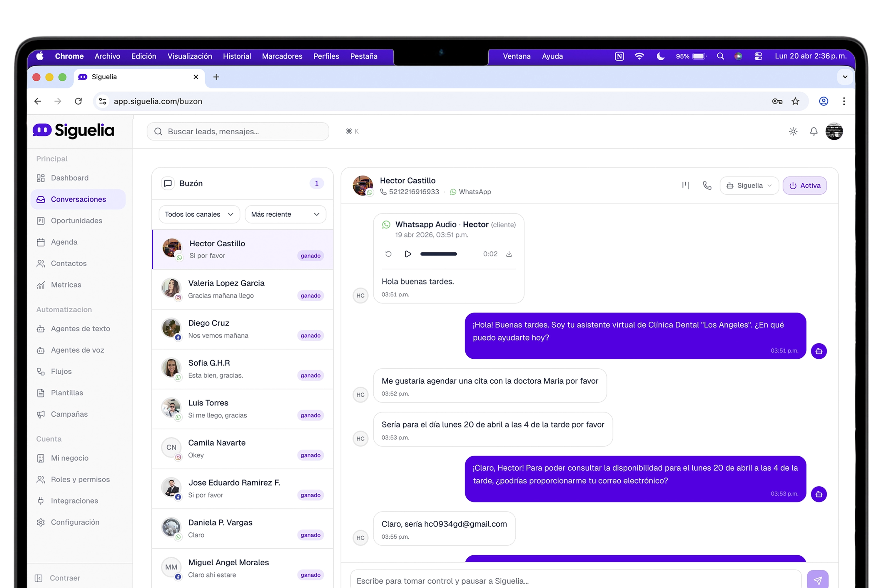Open notifications via the bell icon
The image size is (882, 588).
coord(813,131)
